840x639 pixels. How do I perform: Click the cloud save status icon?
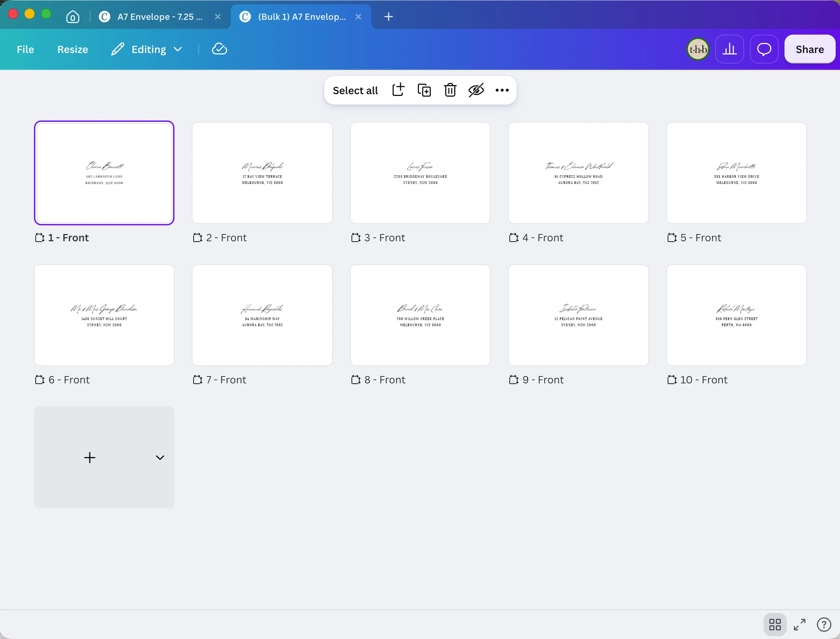point(220,49)
